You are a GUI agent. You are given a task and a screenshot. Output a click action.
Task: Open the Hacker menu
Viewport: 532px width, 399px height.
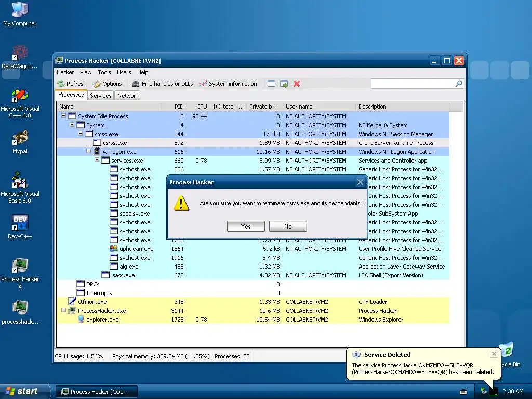point(65,72)
